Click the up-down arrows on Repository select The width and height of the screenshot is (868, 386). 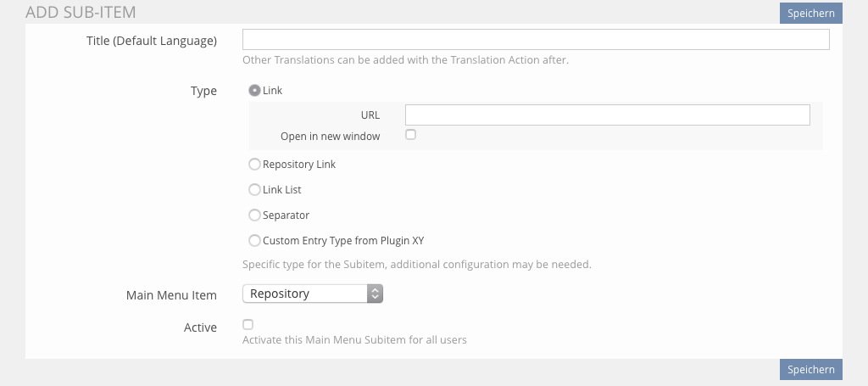[x=376, y=294]
